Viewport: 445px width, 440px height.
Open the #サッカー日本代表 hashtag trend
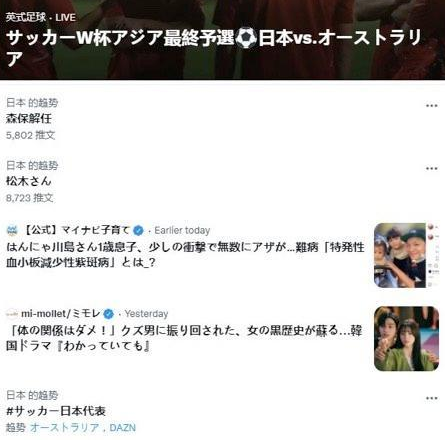pos(56,411)
